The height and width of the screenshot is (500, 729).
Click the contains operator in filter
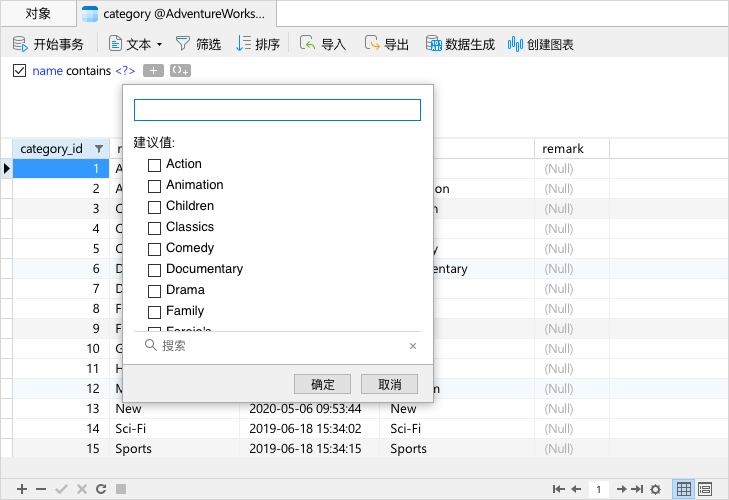(x=88, y=71)
